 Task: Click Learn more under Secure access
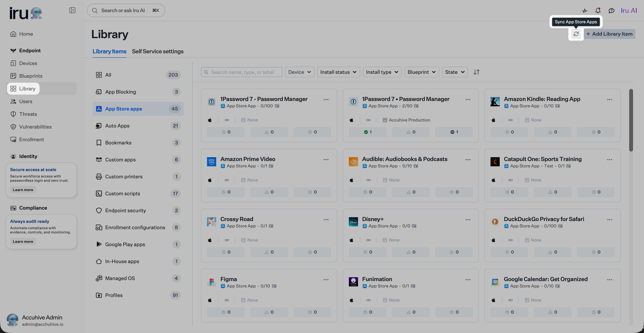pos(23,190)
